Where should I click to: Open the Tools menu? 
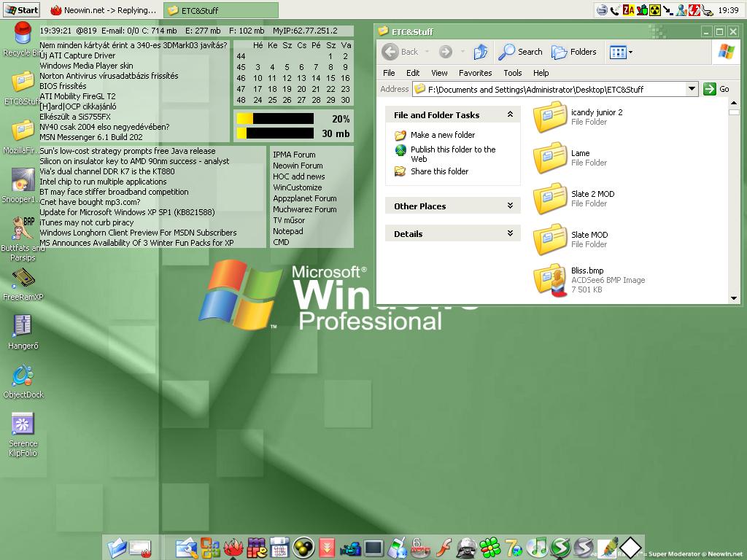pyautogui.click(x=512, y=73)
